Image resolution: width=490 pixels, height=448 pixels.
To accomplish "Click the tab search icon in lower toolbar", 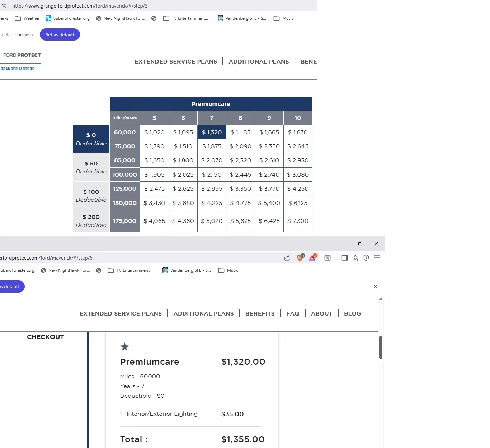I will coord(328,258).
